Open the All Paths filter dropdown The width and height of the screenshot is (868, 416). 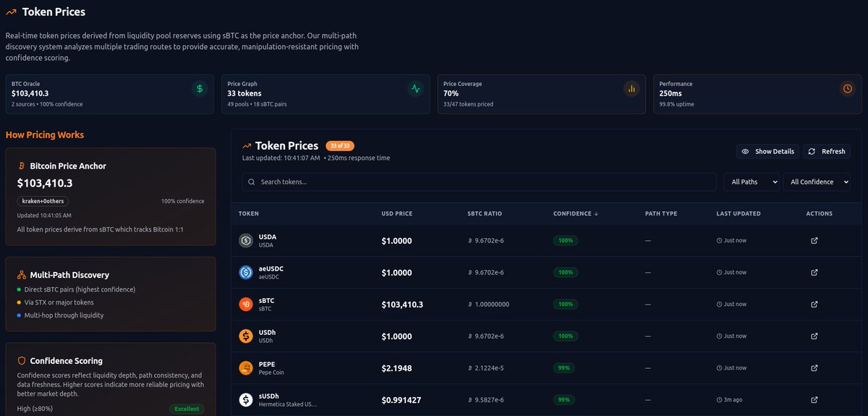tap(752, 182)
